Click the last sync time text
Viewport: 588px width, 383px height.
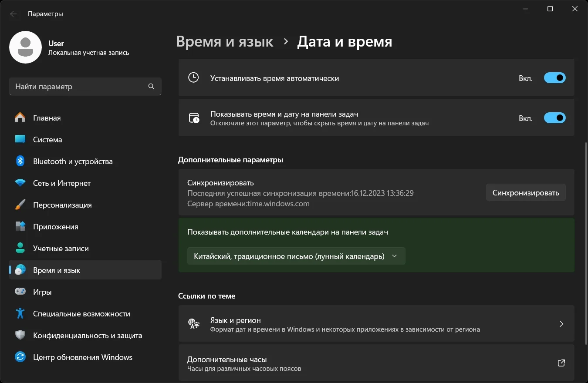[x=301, y=193]
